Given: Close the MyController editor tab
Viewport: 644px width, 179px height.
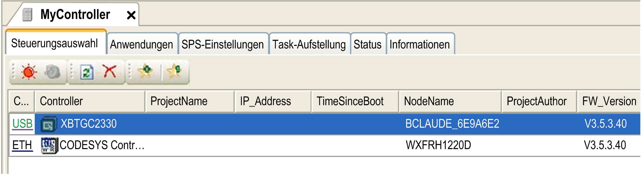Looking at the screenshot, I should [131, 15].
